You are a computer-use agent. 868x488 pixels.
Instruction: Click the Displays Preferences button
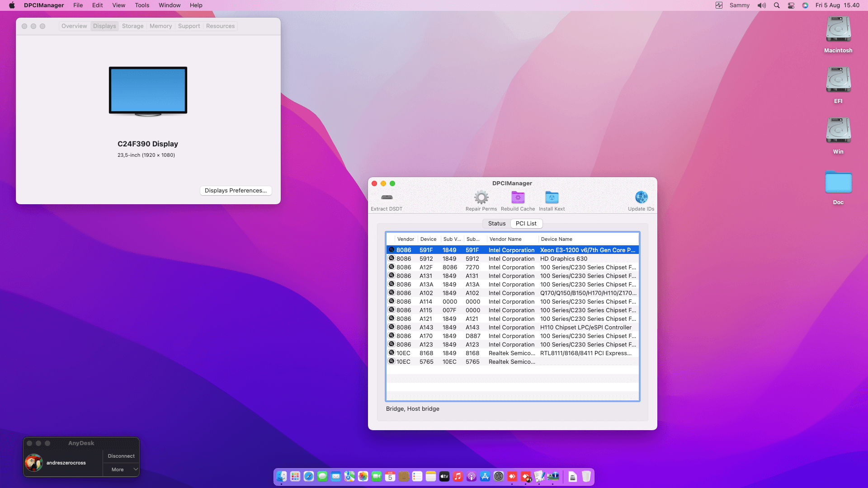click(236, 191)
